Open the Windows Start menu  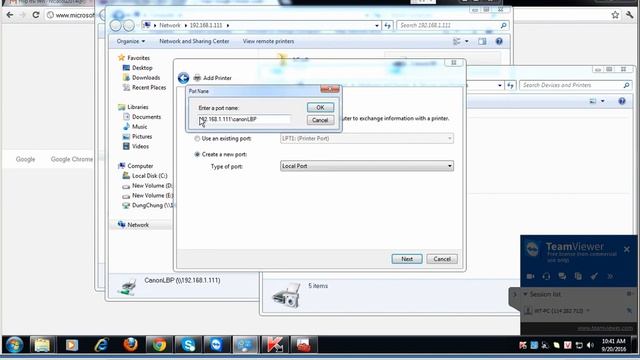coord(14,345)
